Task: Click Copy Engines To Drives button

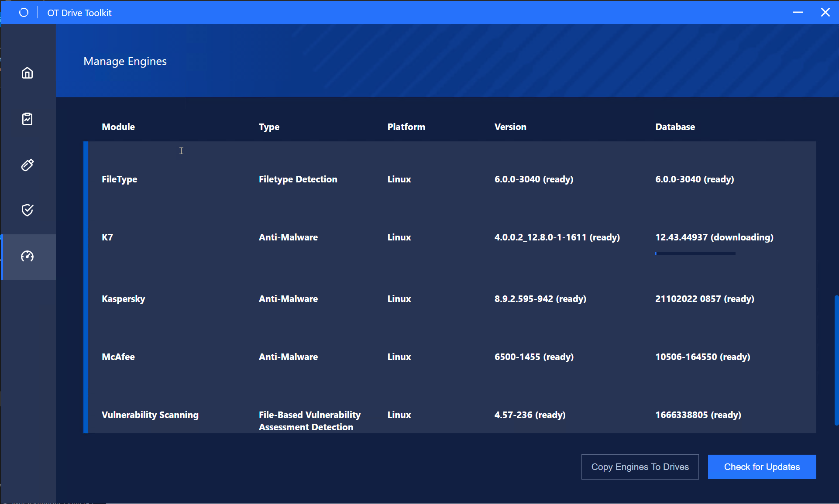Action: click(640, 467)
